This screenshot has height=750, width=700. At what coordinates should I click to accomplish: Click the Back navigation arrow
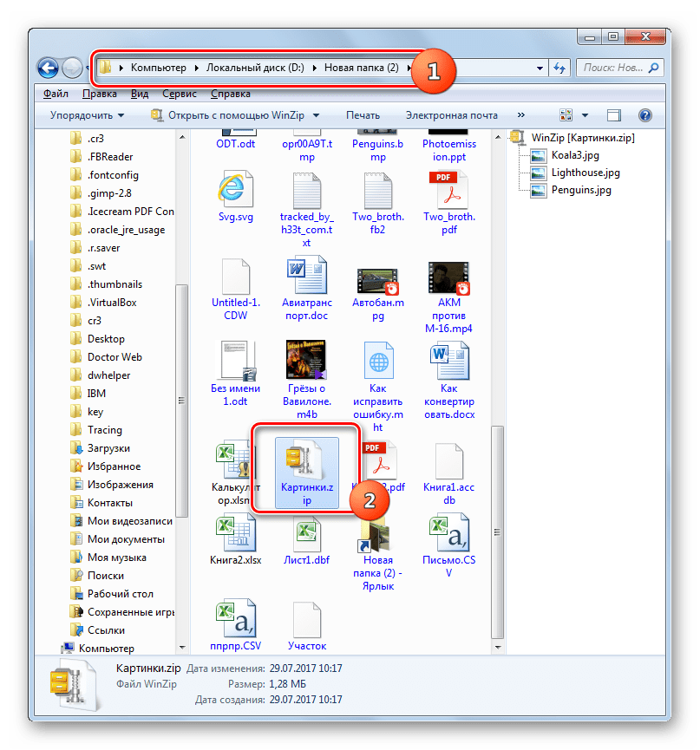coord(49,68)
